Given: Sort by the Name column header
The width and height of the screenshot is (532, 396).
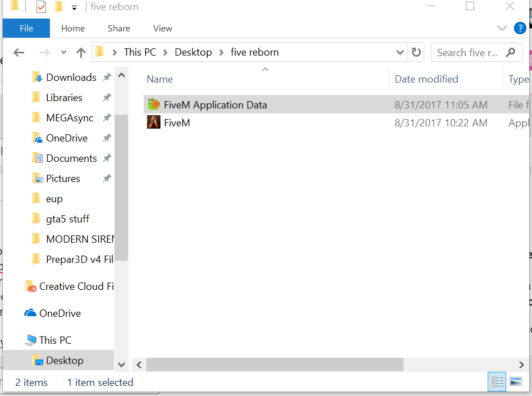Looking at the screenshot, I should [160, 79].
